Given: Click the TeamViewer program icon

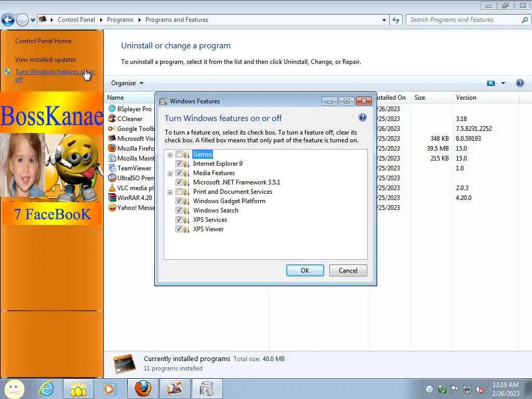Looking at the screenshot, I should 112,168.
